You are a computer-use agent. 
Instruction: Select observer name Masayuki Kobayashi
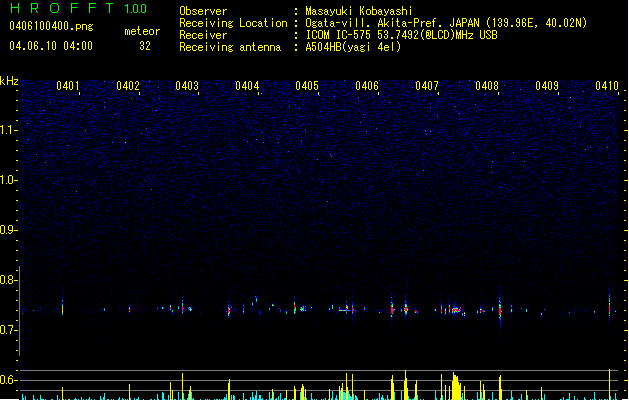pyautogui.click(x=359, y=11)
